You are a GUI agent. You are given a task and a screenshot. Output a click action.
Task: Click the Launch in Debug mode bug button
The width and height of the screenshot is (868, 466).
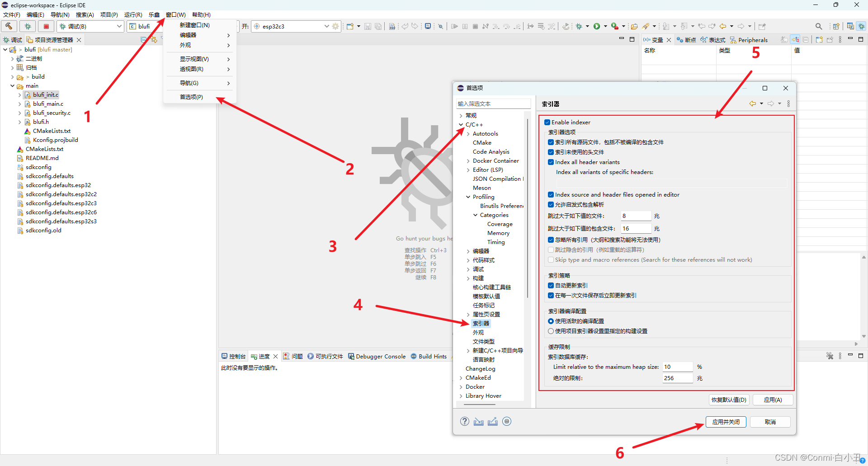pos(28,26)
